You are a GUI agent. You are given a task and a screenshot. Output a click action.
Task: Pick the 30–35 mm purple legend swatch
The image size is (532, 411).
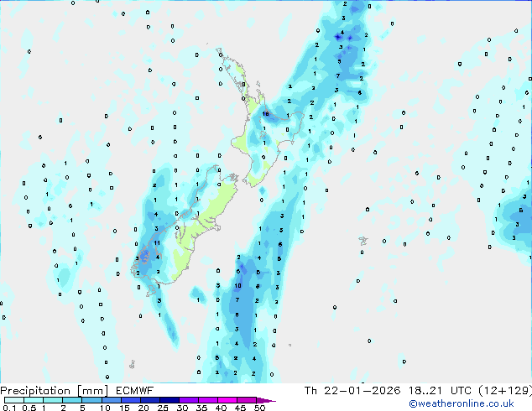click(x=189, y=400)
